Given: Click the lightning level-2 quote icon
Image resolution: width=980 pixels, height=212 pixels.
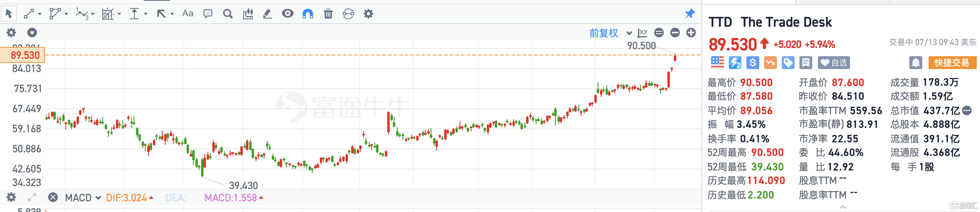Looking at the screenshot, I should 735,63.
